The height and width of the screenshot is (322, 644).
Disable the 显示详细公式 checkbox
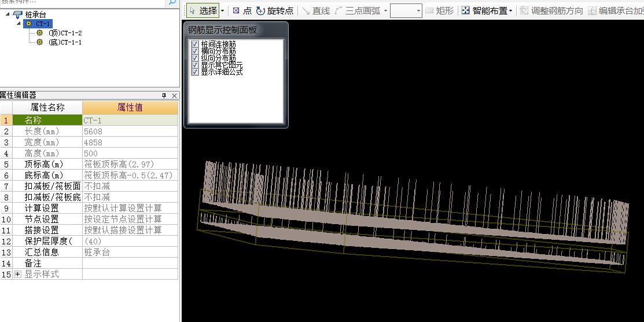(195, 72)
